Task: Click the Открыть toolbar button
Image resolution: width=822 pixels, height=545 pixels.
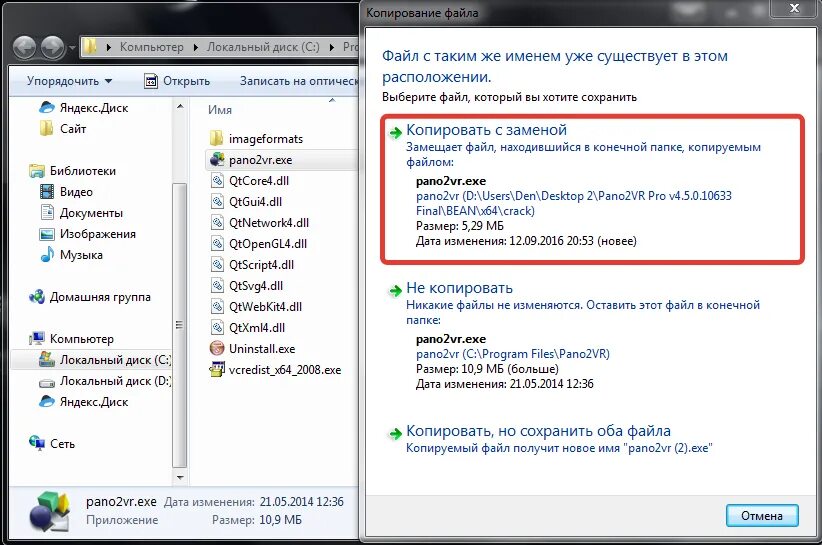Action: [x=177, y=81]
